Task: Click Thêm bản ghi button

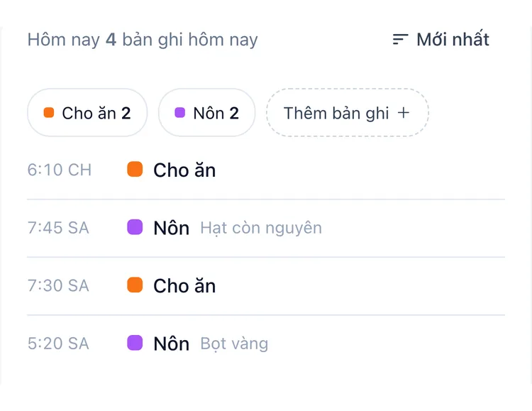Action: (x=348, y=113)
